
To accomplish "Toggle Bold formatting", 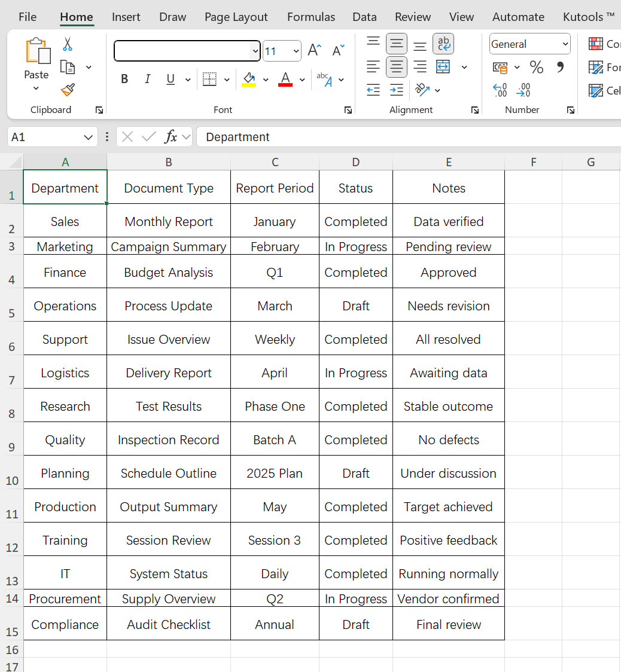I will [x=124, y=78].
